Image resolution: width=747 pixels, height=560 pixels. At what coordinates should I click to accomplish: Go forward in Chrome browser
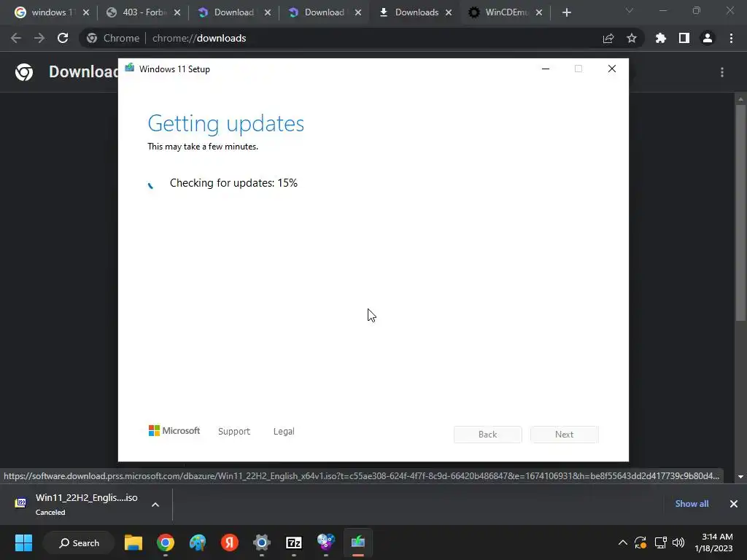39,38
